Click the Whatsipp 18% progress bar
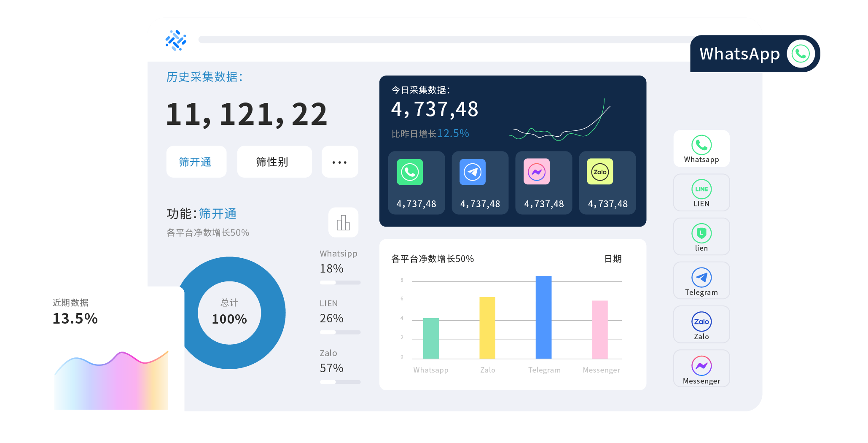This screenshot has height=443, width=868. pyautogui.click(x=340, y=282)
